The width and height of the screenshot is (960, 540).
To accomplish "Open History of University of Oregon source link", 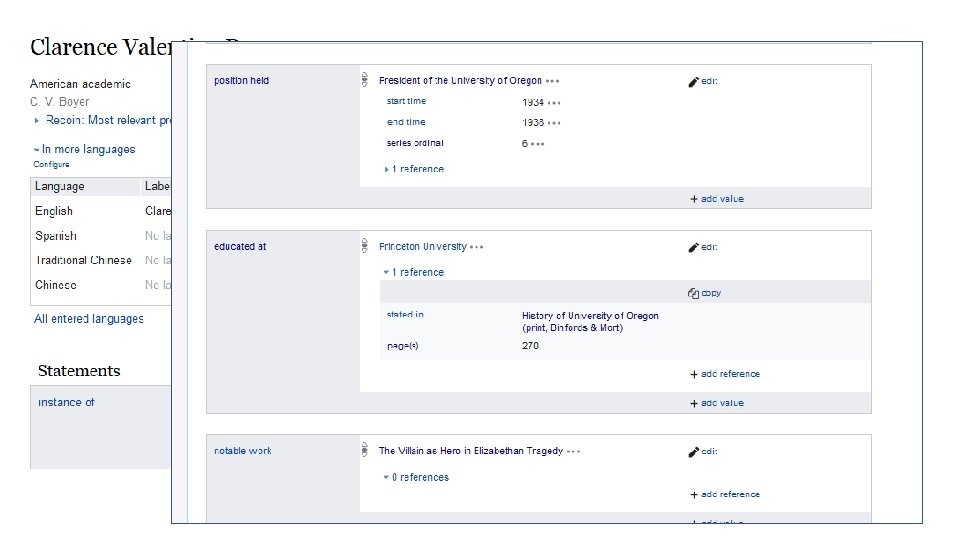I will point(590,316).
